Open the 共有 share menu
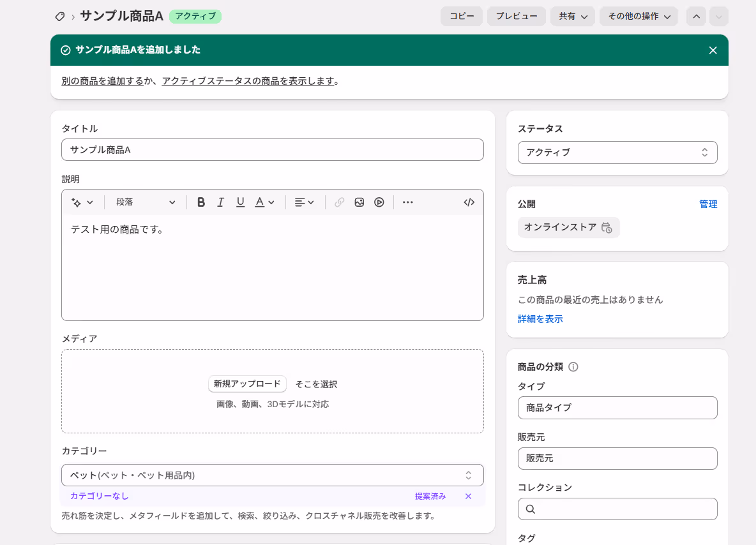 573,17
